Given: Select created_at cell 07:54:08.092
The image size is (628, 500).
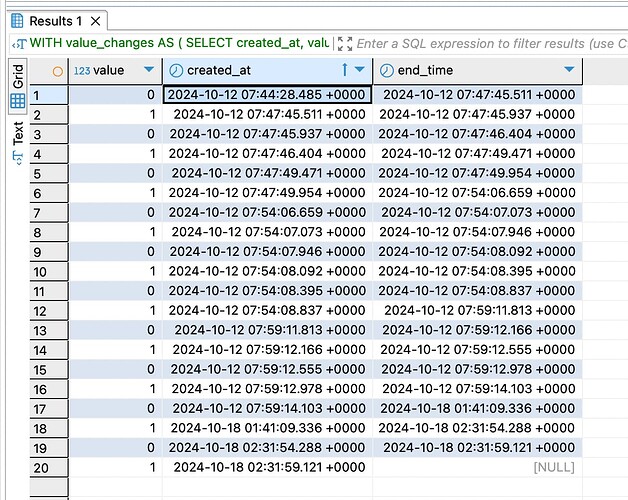Looking at the screenshot, I should (268, 271).
